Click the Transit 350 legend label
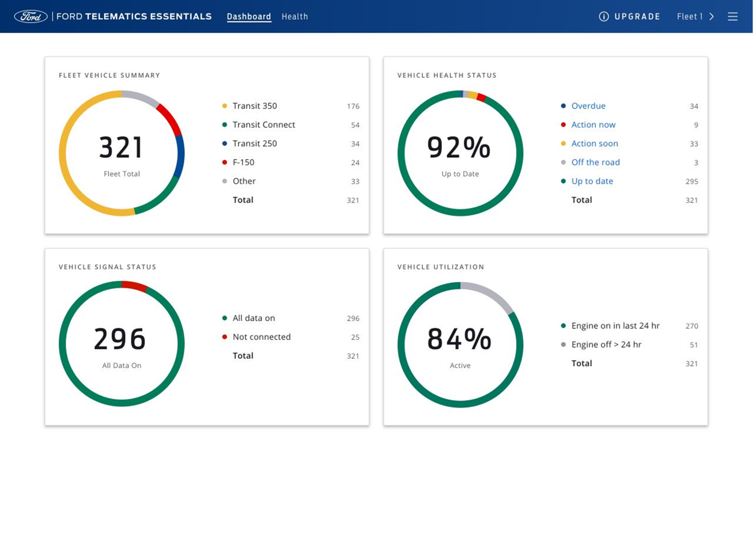Viewport: 756px width, 549px height. pos(255,106)
